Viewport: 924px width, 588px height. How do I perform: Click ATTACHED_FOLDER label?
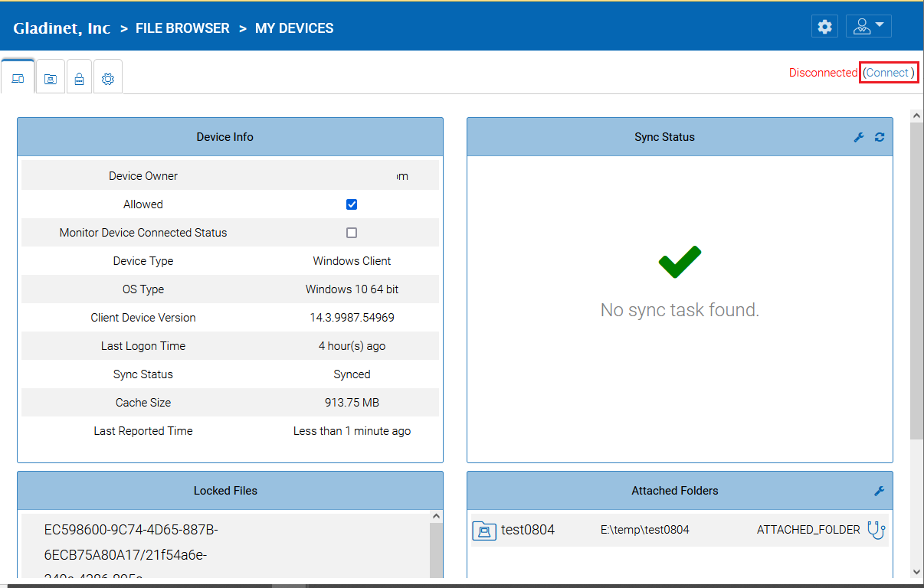(808, 530)
